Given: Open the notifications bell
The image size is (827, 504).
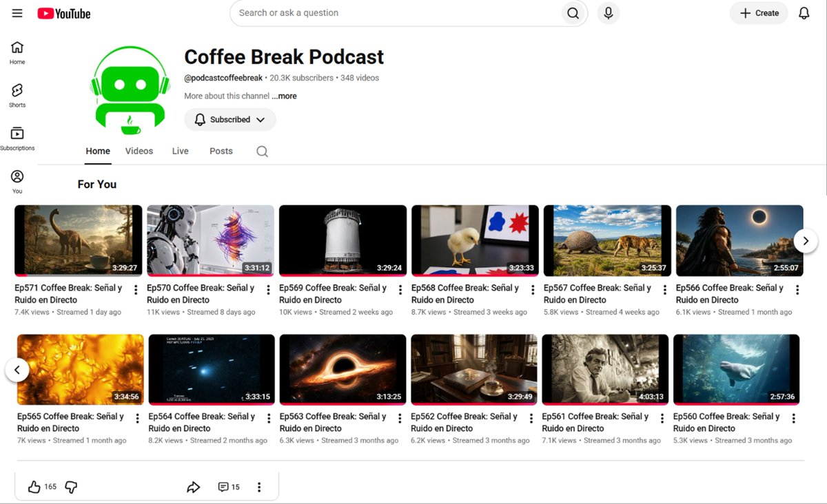Looking at the screenshot, I should click(804, 13).
